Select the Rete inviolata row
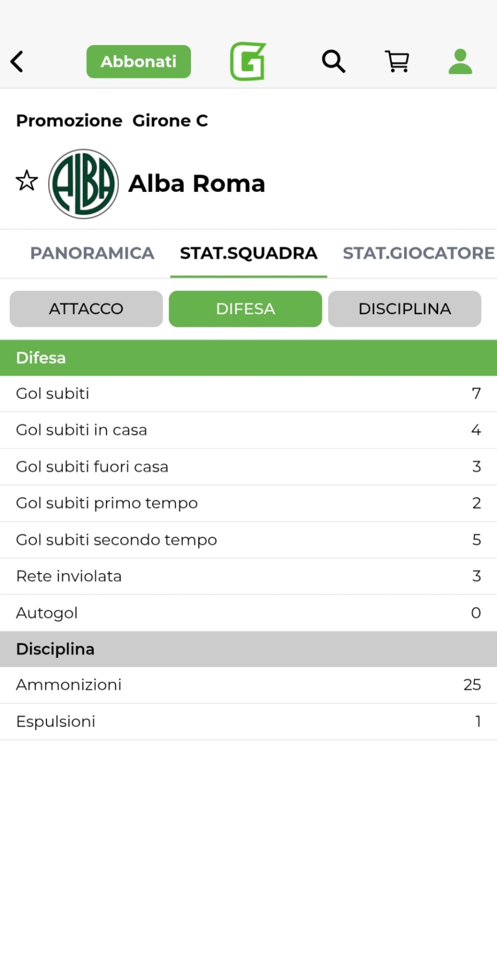Screen dimensions: 497x980 tap(248, 576)
